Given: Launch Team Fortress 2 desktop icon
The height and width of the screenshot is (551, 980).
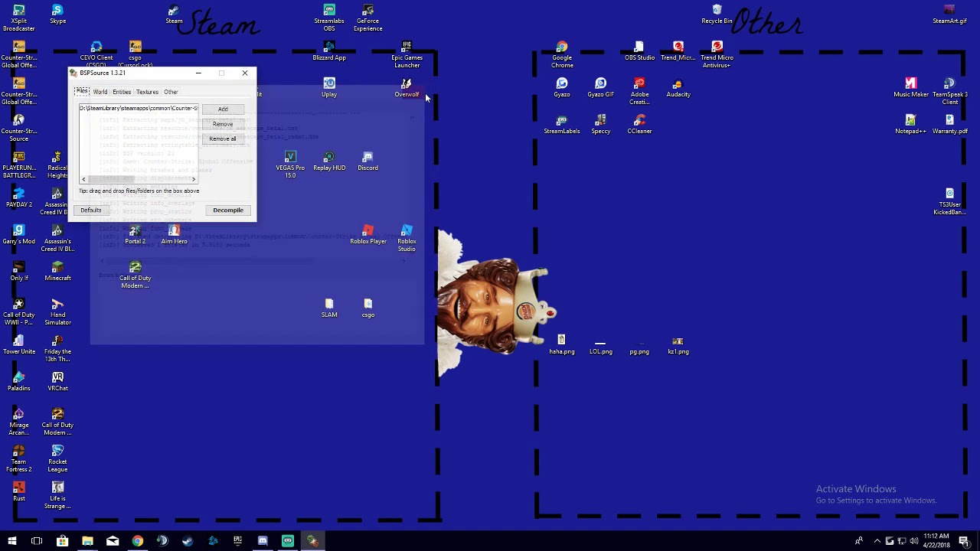Looking at the screenshot, I should [x=18, y=459].
